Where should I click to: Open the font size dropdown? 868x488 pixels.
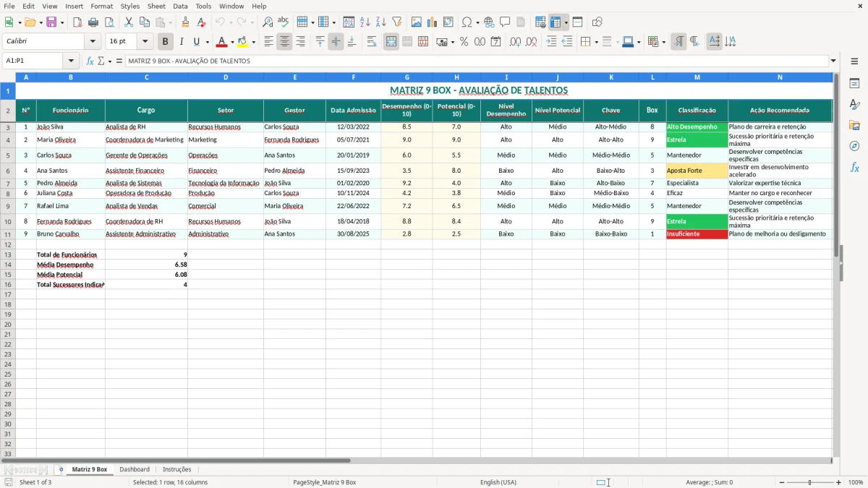click(x=145, y=42)
